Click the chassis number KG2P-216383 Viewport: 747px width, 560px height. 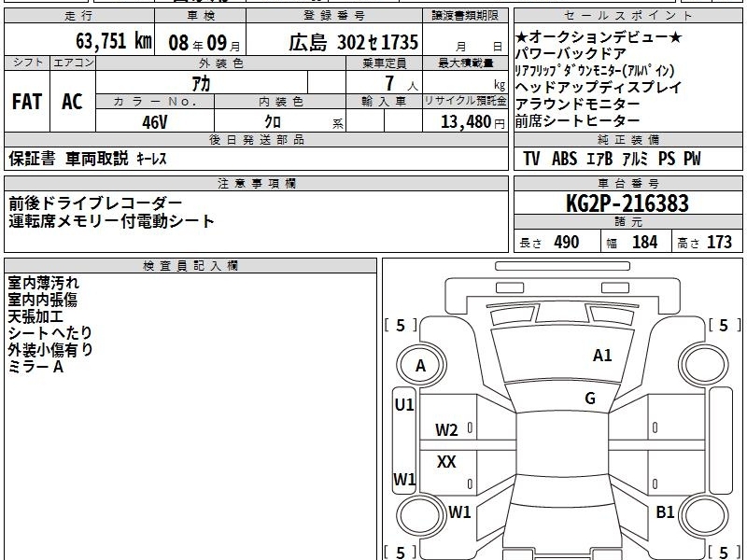click(x=627, y=203)
